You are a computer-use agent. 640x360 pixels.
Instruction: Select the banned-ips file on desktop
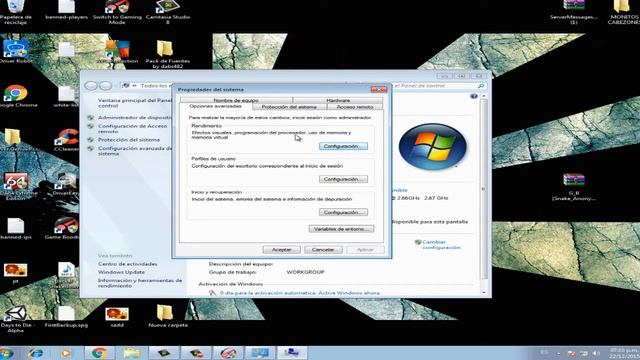point(16,228)
